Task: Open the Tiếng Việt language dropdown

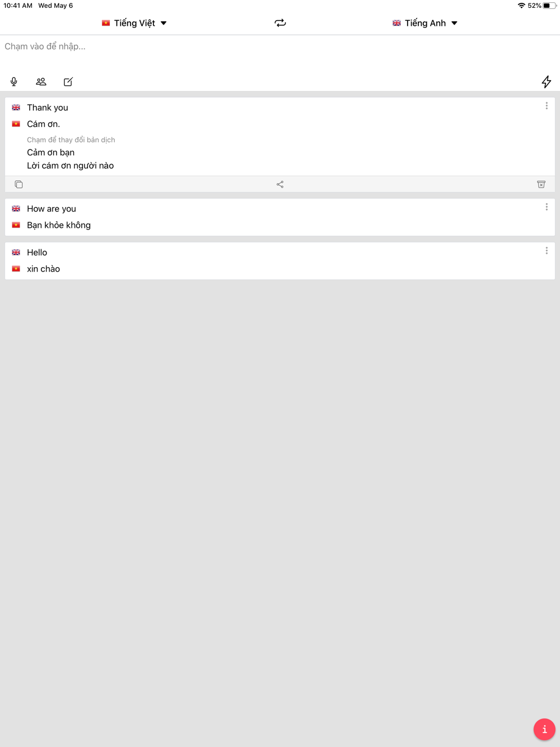Action: click(x=134, y=23)
